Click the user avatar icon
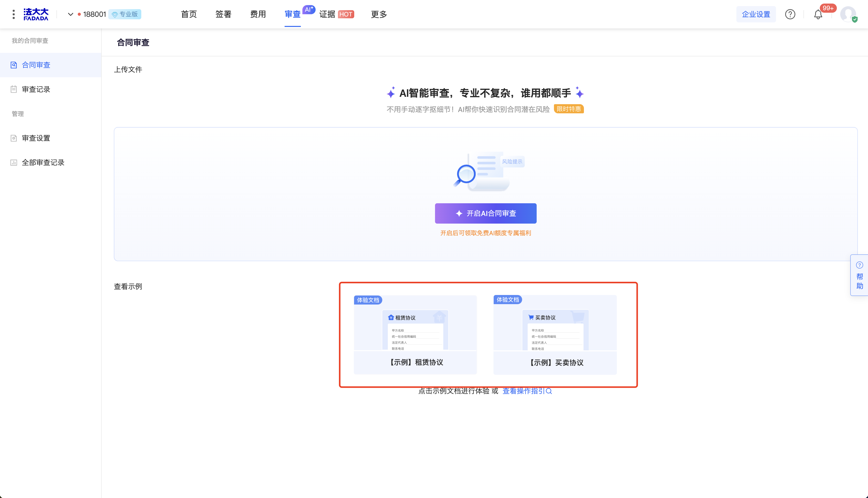The image size is (868, 498). (x=848, y=14)
